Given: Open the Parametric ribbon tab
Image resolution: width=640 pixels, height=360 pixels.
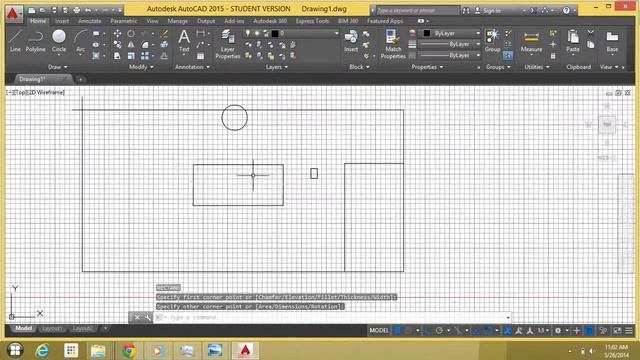Looking at the screenshot, I should pos(124,21).
